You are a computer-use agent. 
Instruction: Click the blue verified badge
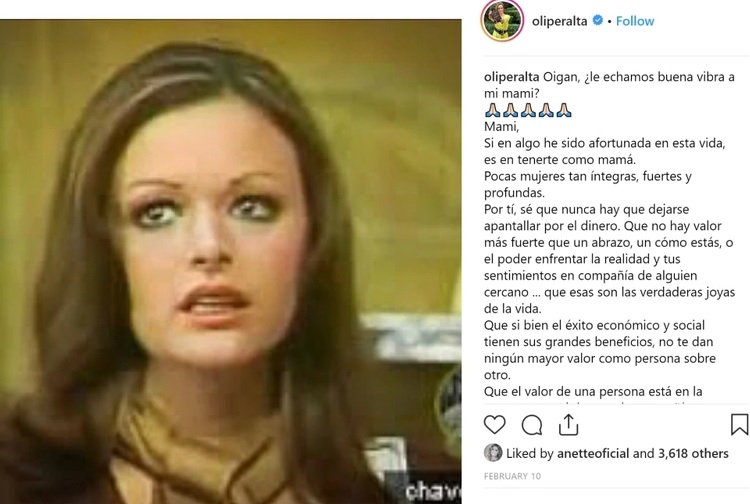(597, 21)
